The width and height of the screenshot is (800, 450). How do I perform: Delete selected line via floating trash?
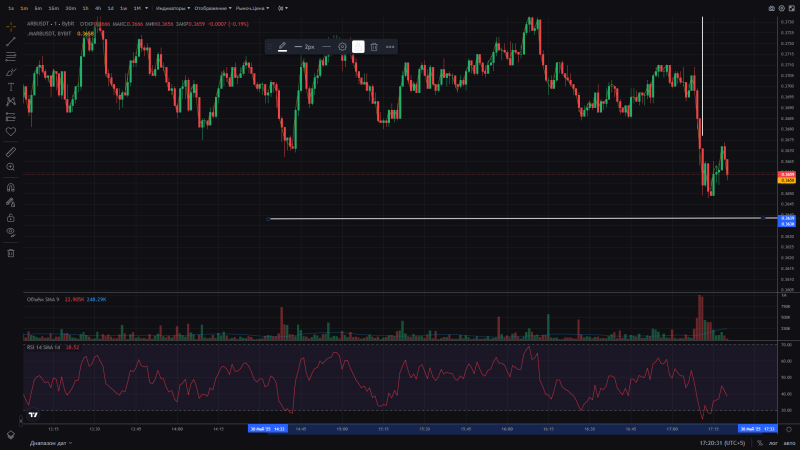[374, 47]
